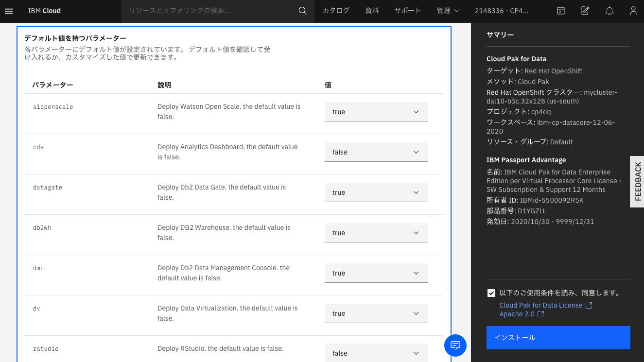644x362 pixels.
Task: Click the デフォルト値を持つパラメーター heading
Action: pyautogui.click(x=75, y=38)
